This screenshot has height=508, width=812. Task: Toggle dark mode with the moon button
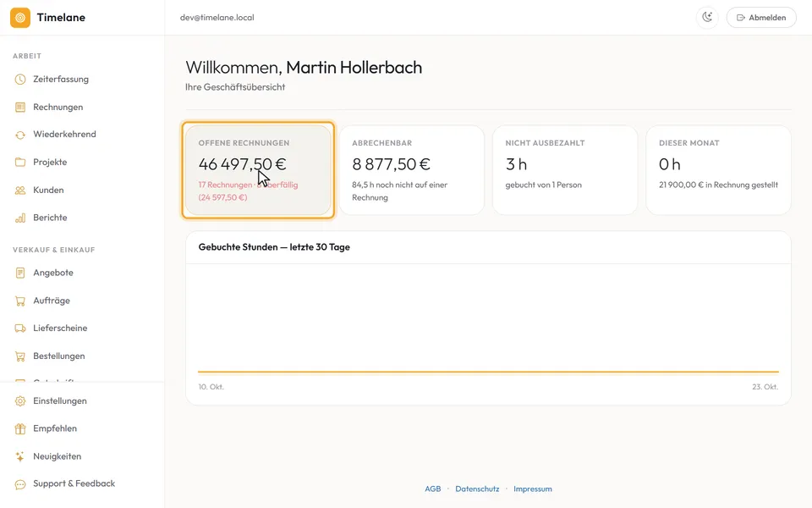point(707,18)
